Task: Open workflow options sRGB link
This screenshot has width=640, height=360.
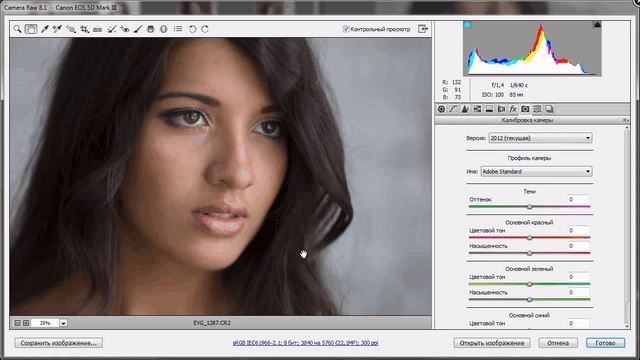Action: tap(305, 343)
